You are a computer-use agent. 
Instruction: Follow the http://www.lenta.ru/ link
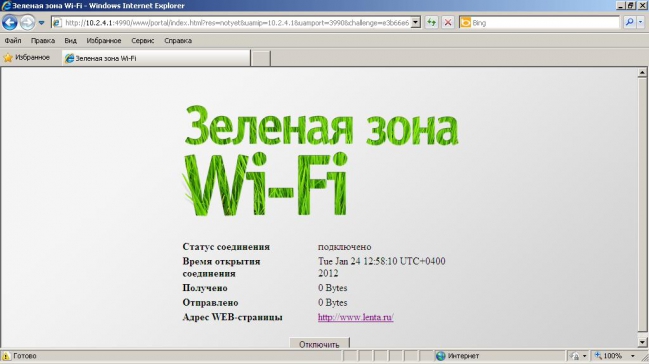(x=356, y=317)
